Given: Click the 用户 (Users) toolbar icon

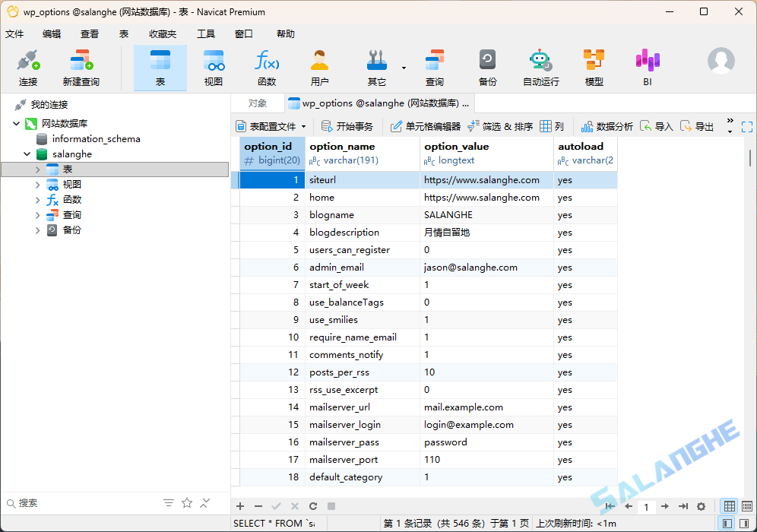Looking at the screenshot, I should click(319, 67).
